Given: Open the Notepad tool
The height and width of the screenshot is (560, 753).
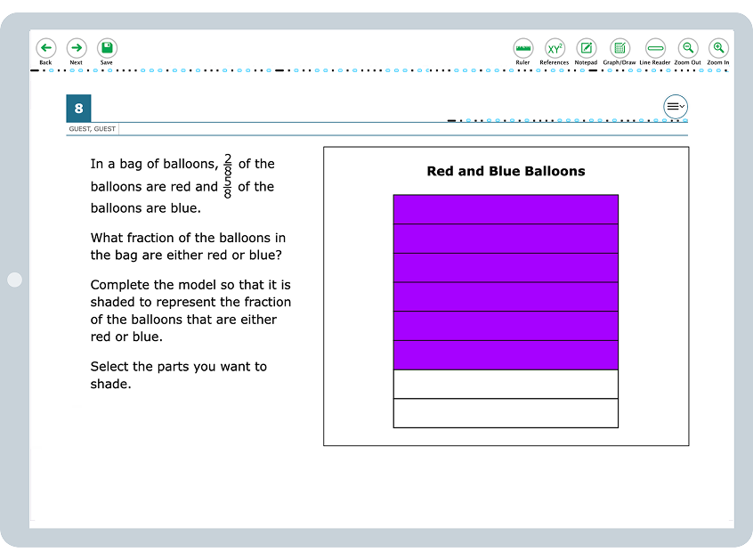Looking at the screenshot, I should pyautogui.click(x=587, y=48).
